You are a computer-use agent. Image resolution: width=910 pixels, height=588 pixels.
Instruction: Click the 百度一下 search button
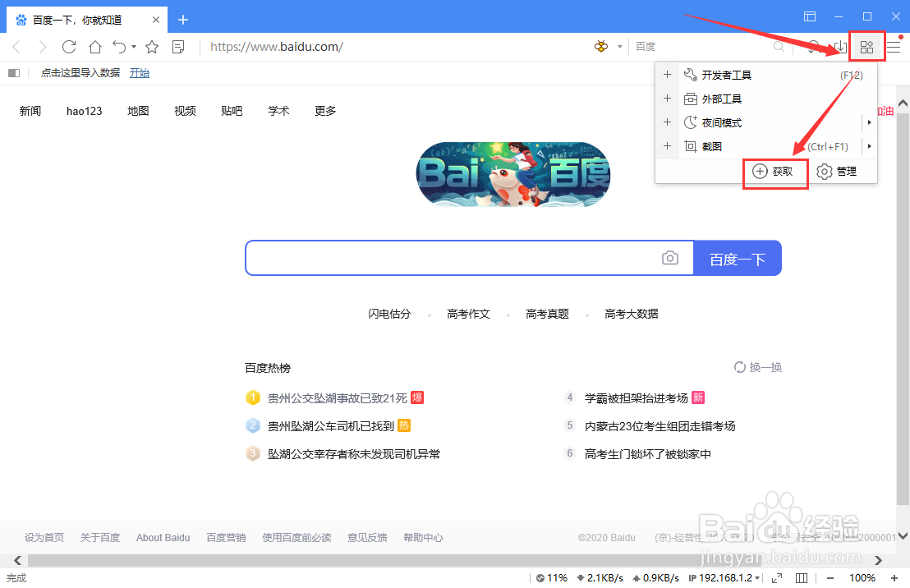[x=738, y=258]
